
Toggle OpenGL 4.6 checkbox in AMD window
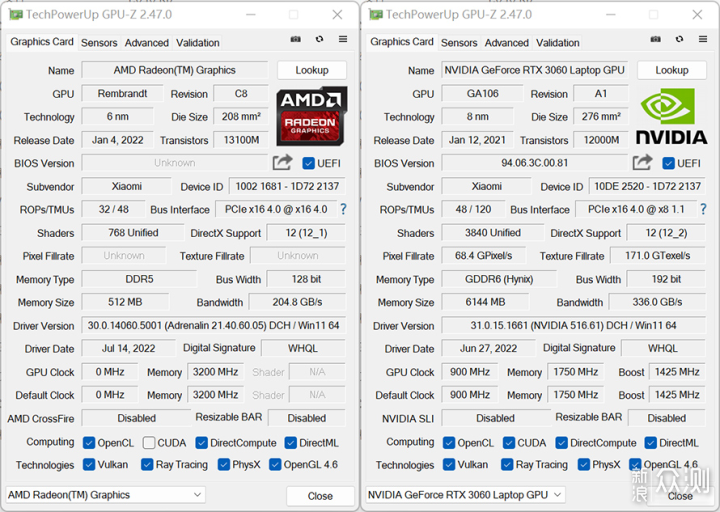click(x=275, y=464)
